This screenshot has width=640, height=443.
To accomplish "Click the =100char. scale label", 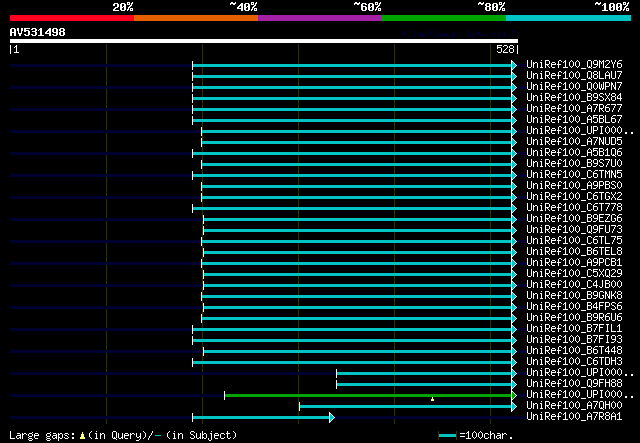I will (x=486, y=435).
